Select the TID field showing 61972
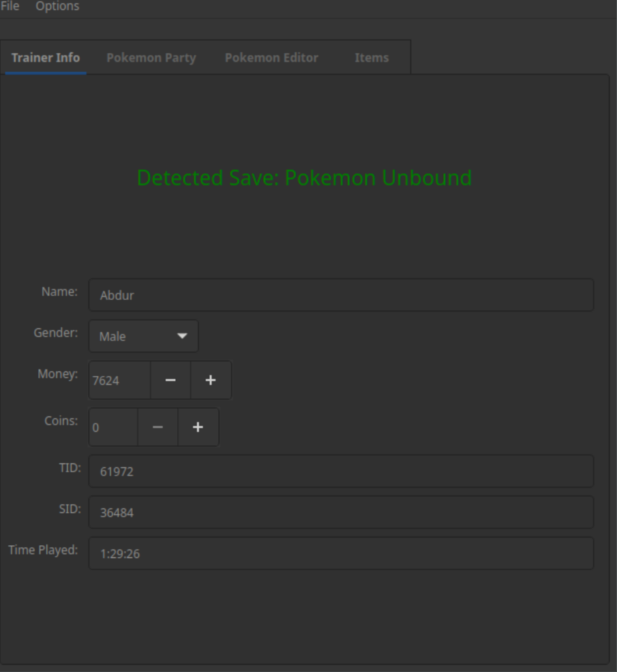Viewport: 617px width, 672px height. 341,472
